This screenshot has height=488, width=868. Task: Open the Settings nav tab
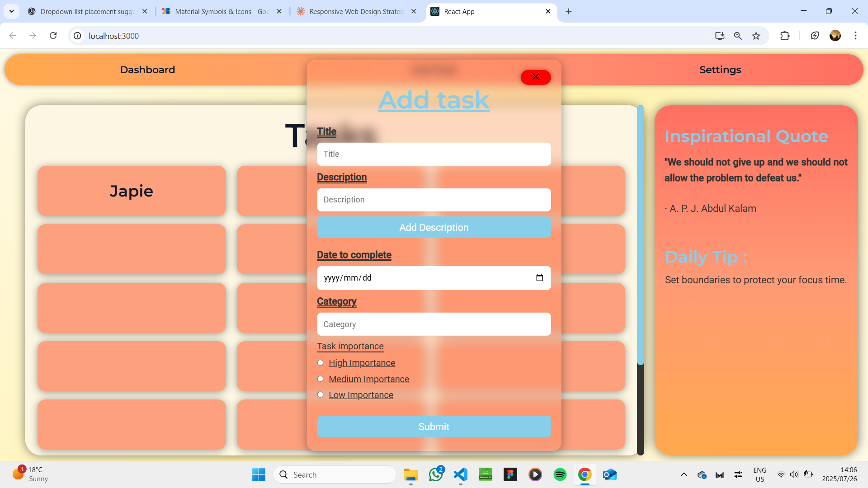click(720, 70)
